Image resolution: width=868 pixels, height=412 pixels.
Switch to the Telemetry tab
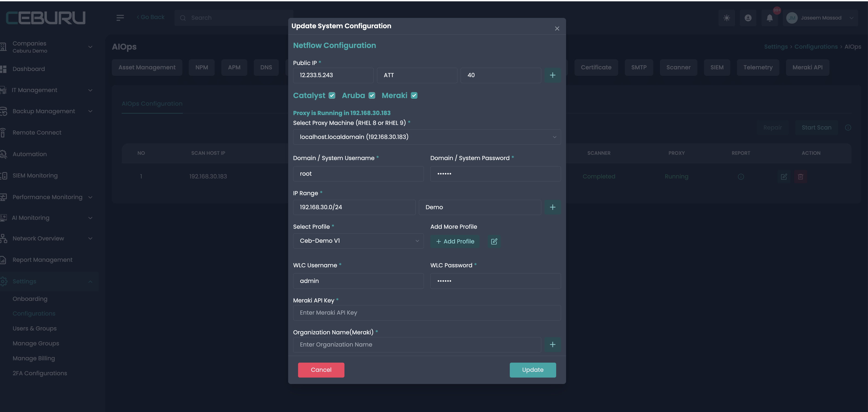point(758,67)
